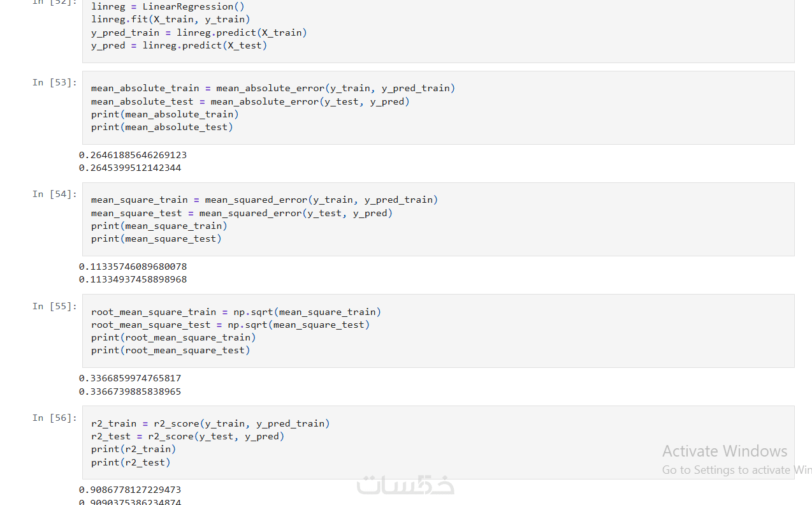Click the Arabic logo watermark at the bottom
The width and height of the screenshot is (812, 505).
pos(405,486)
